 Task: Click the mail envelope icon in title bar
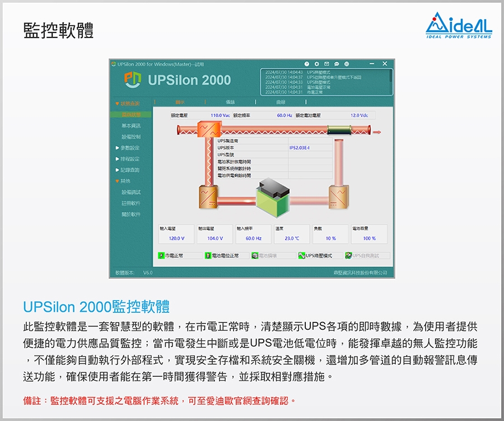327,64
